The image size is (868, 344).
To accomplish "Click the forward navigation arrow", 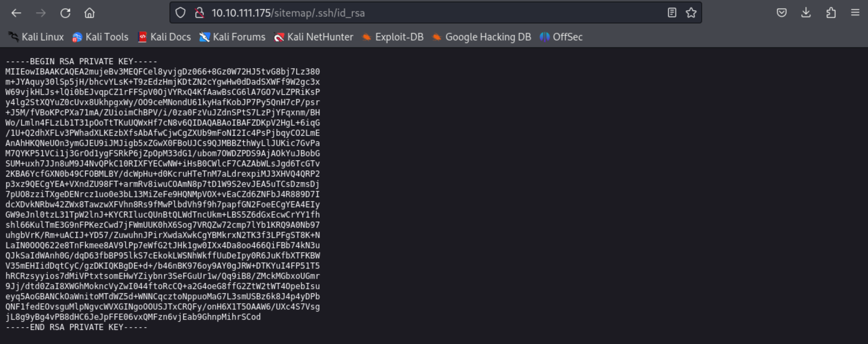I will (41, 13).
